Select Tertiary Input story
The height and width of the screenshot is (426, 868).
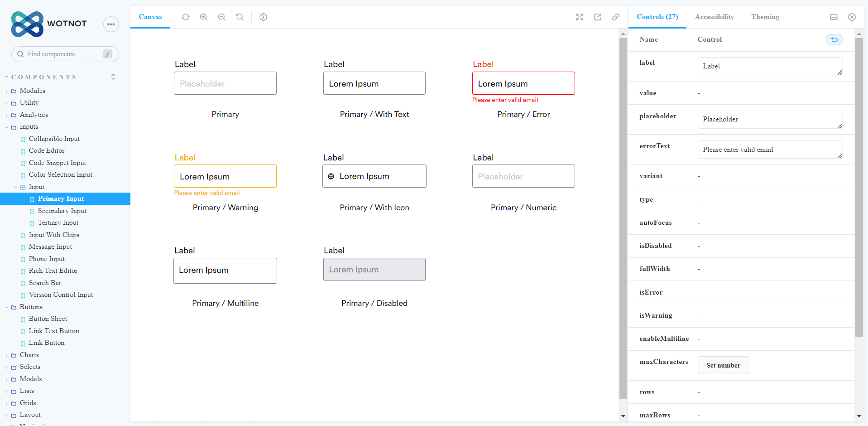pos(58,223)
